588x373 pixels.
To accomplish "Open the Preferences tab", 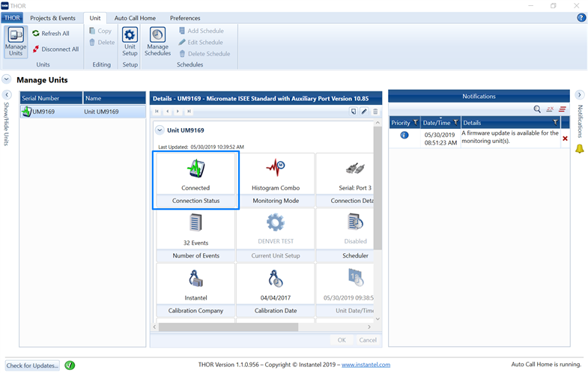I will tap(185, 18).
